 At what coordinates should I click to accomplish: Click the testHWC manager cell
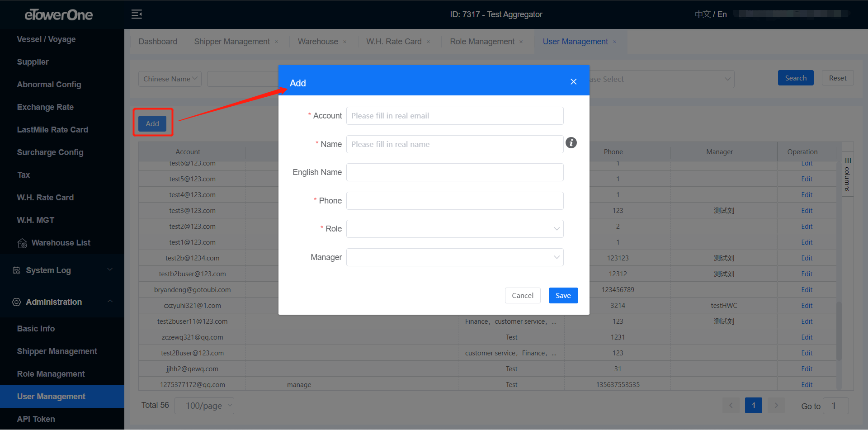[x=724, y=306]
